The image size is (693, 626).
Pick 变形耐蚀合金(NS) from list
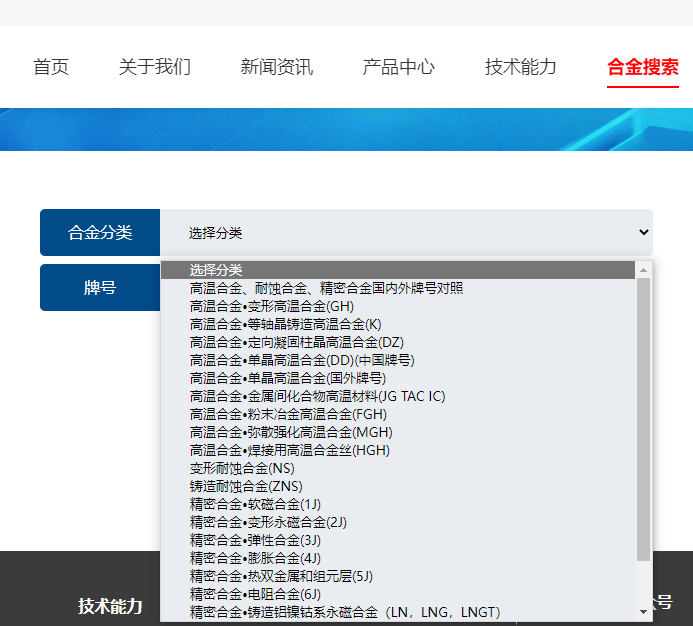point(242,468)
